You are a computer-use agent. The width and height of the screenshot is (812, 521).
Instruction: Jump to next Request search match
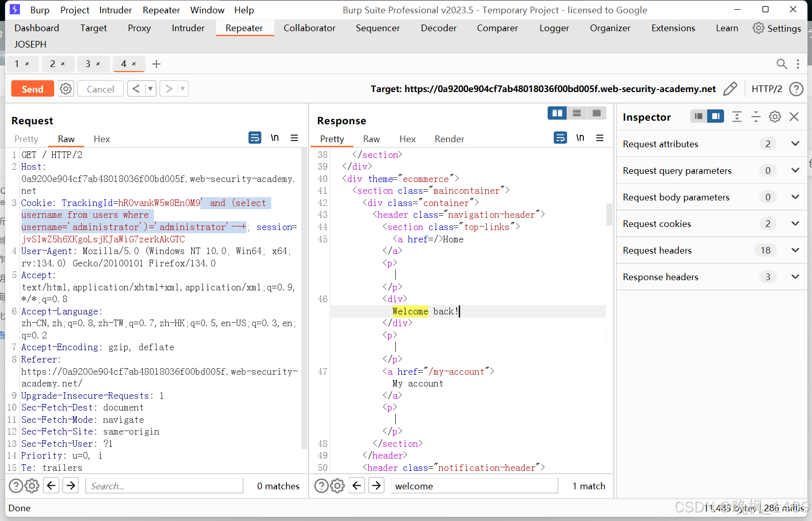(x=71, y=485)
